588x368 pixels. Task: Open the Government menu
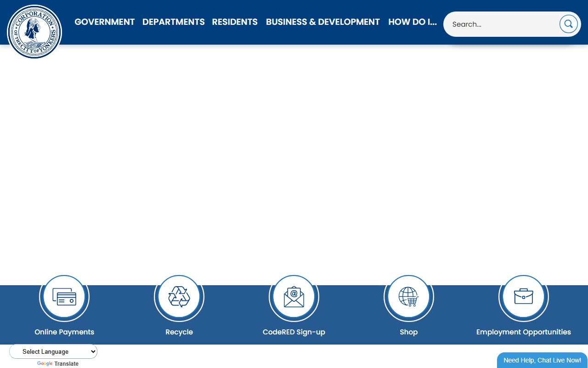point(105,22)
